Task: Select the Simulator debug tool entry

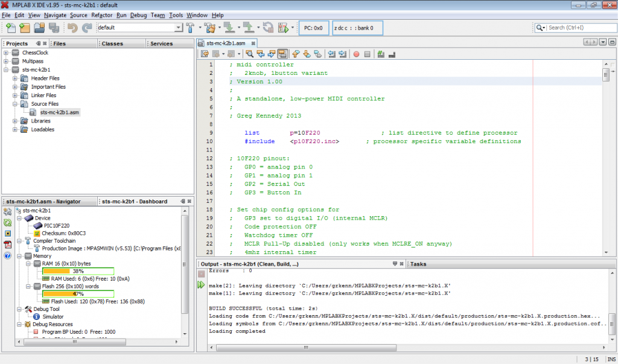Action: point(53,317)
